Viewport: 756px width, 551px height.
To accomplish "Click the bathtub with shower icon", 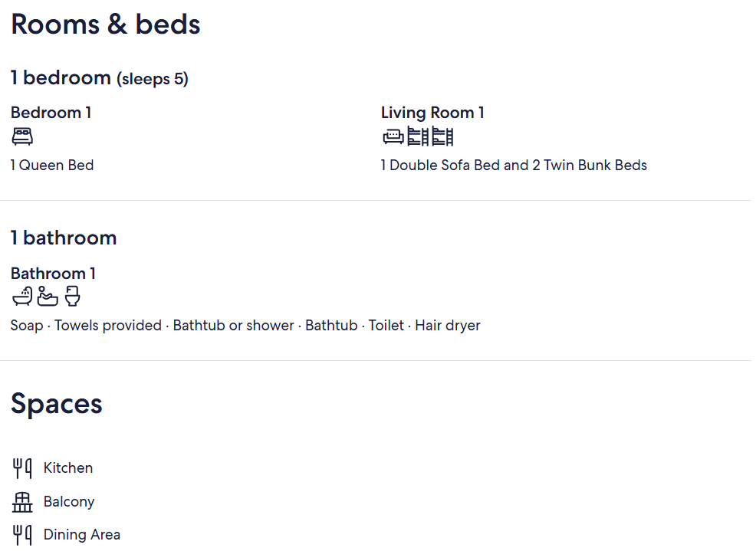I will (22, 297).
